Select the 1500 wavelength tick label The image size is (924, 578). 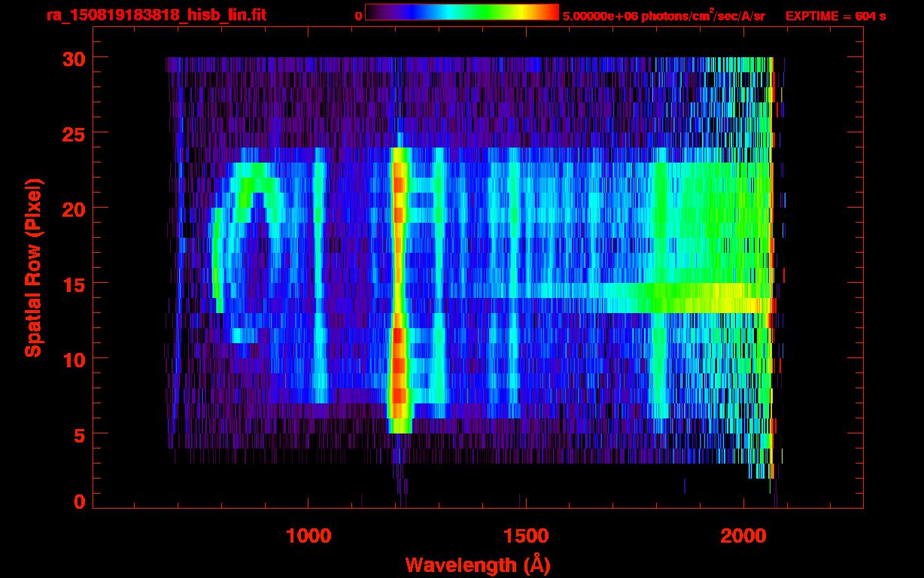pyautogui.click(x=525, y=536)
